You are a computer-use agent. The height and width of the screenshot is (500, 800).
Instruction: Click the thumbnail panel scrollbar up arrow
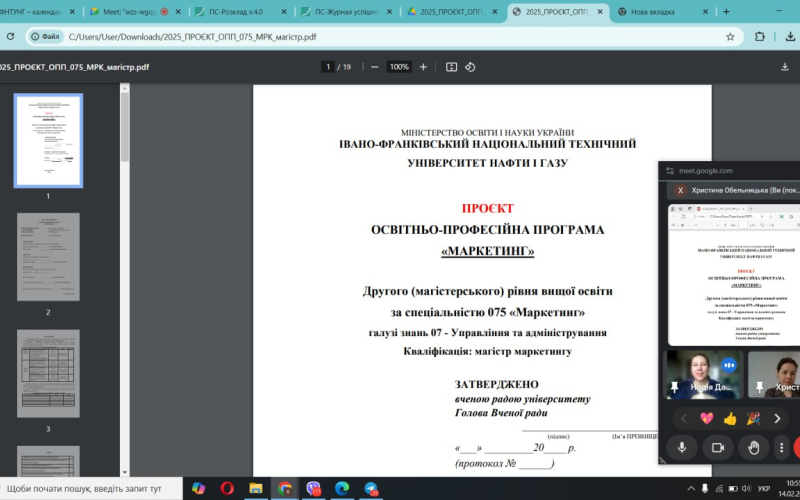(x=124, y=88)
